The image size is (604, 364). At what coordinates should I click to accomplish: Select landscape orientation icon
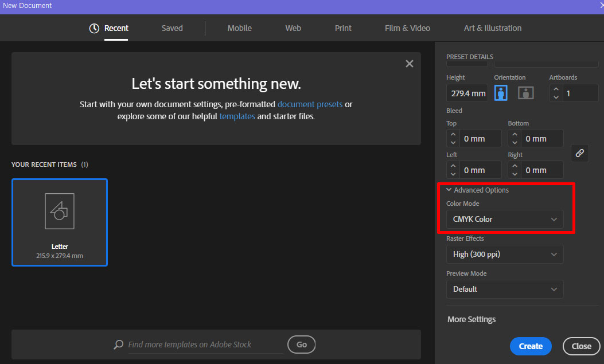pyautogui.click(x=525, y=93)
